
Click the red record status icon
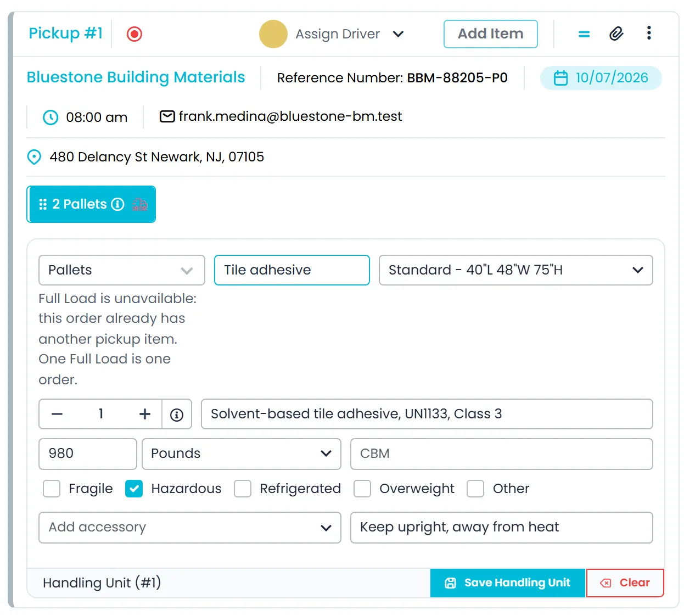point(134,34)
